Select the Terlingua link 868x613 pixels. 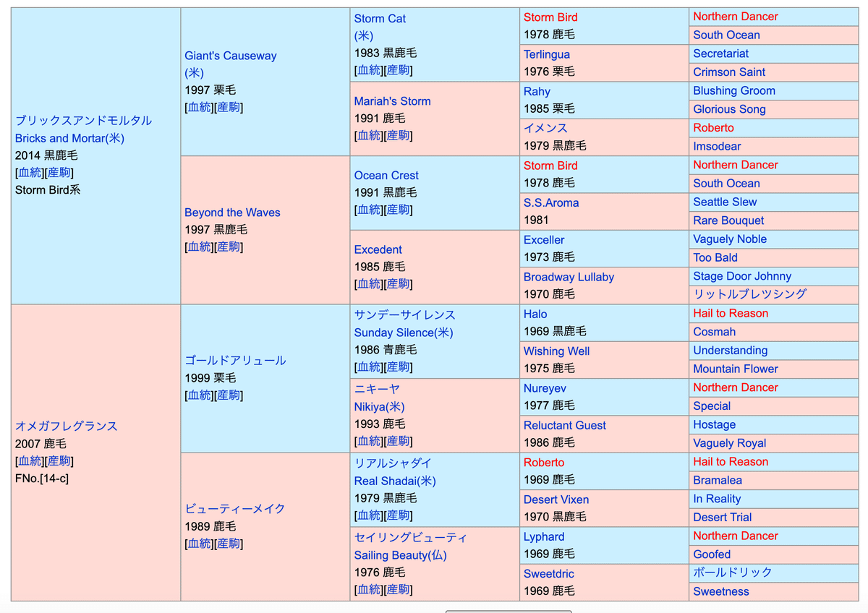546,54
